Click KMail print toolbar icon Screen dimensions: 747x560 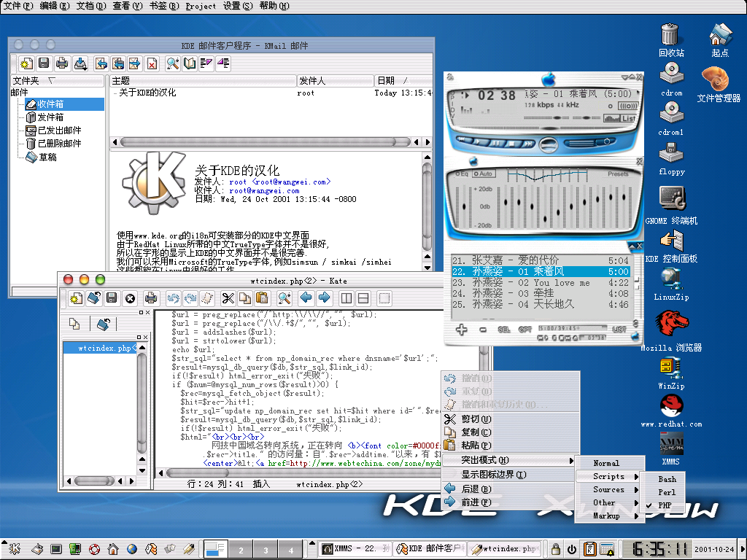point(62,63)
